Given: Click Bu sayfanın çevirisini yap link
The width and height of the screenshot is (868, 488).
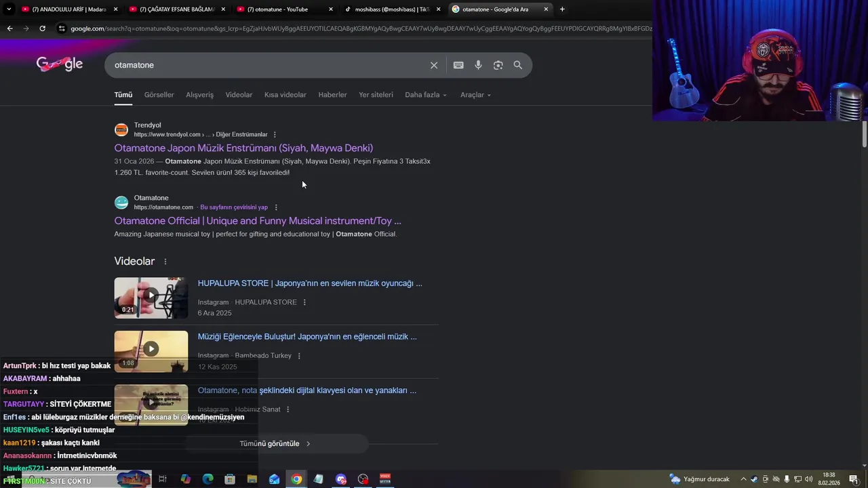Looking at the screenshot, I should pos(234,207).
